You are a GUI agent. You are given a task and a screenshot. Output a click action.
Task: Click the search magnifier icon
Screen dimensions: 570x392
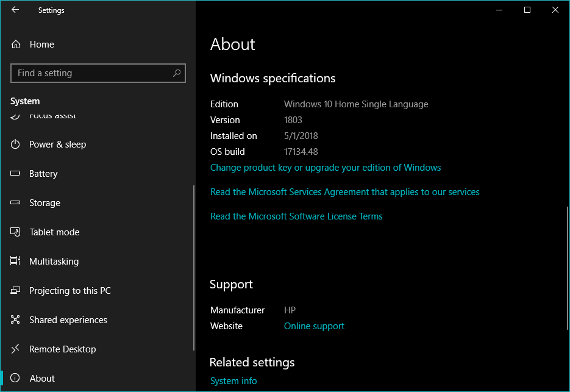[x=177, y=73]
